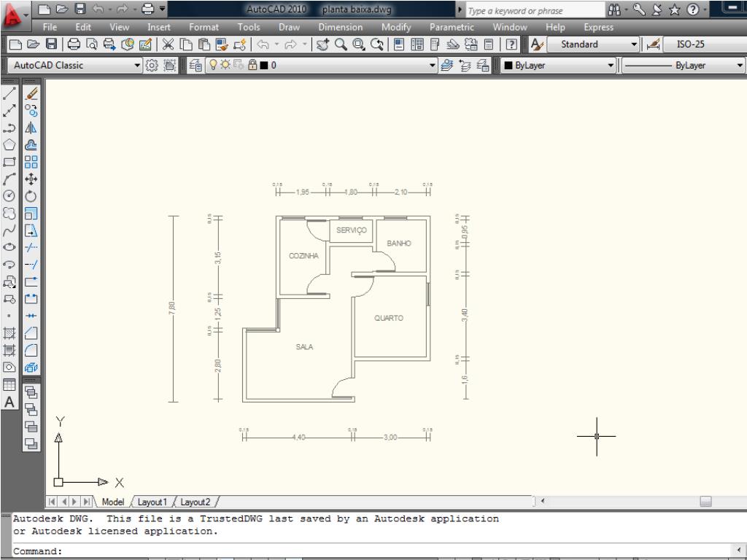Image resolution: width=747 pixels, height=560 pixels.
Task: Click the horizontal scrollbar thumb
Action: 705,501
